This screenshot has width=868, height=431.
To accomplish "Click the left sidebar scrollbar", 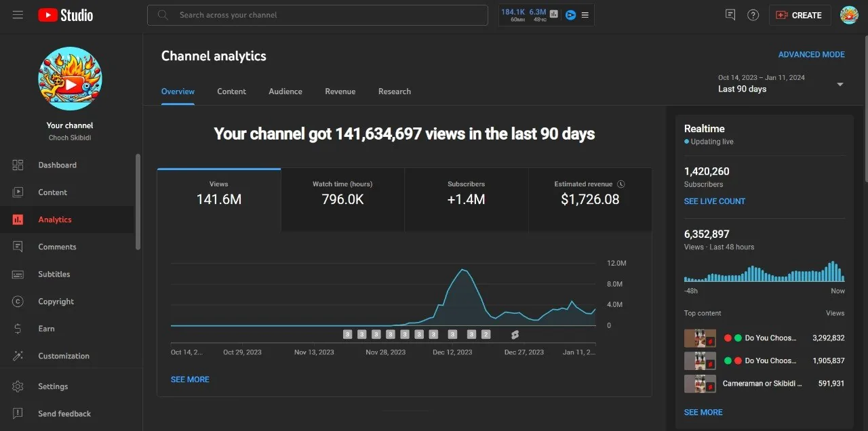I will click(138, 202).
